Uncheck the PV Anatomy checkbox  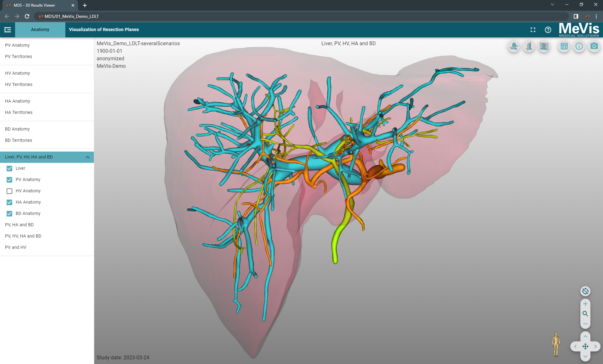click(x=9, y=180)
